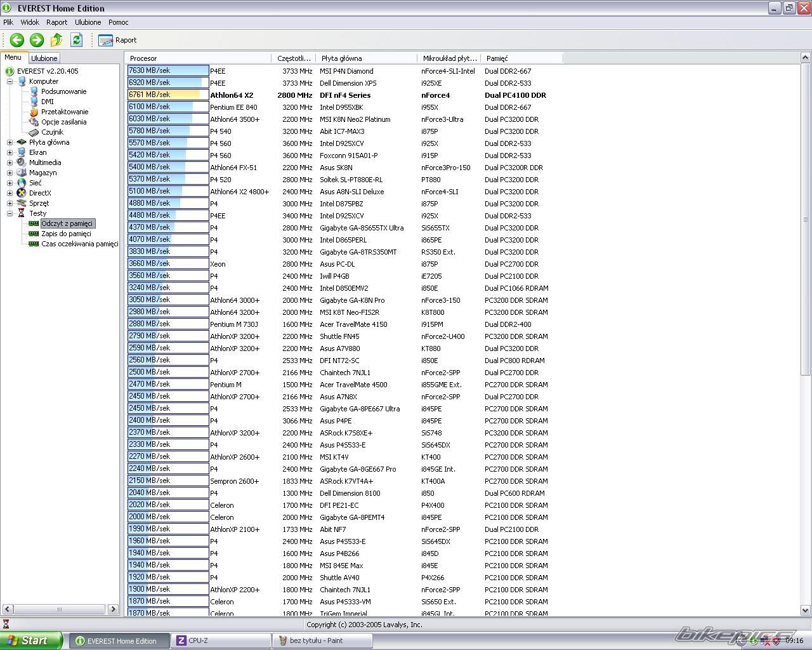812x650 pixels.
Task: Open the Widok menu
Action: 30,22
